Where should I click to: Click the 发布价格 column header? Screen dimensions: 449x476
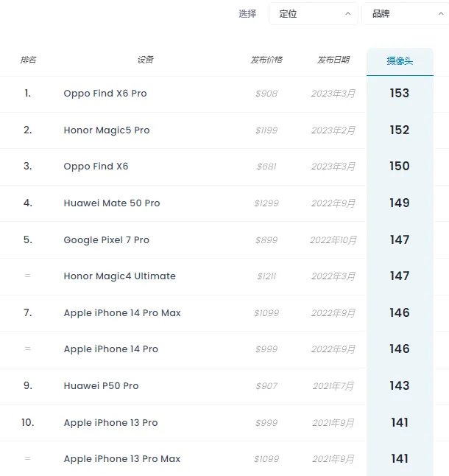pyautogui.click(x=266, y=60)
